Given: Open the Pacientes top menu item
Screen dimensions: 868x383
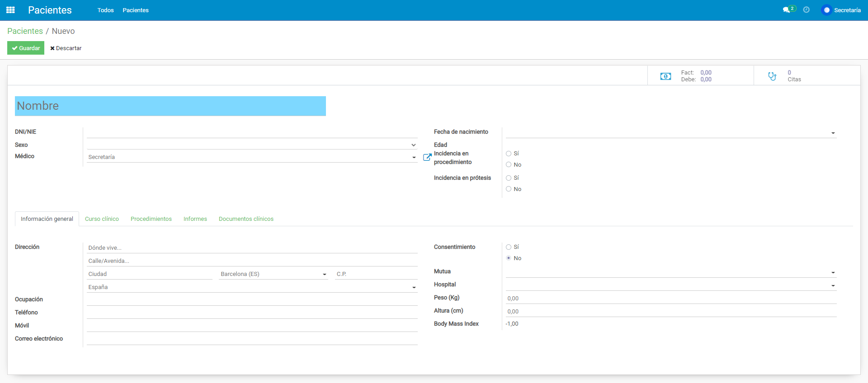Looking at the screenshot, I should (136, 10).
